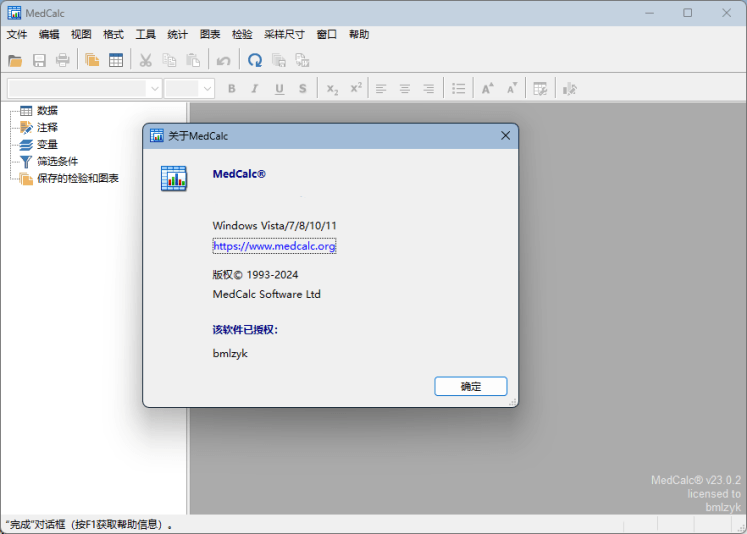Maximize the MedCalc main window
Viewport: 747px width, 534px height.
687,13
